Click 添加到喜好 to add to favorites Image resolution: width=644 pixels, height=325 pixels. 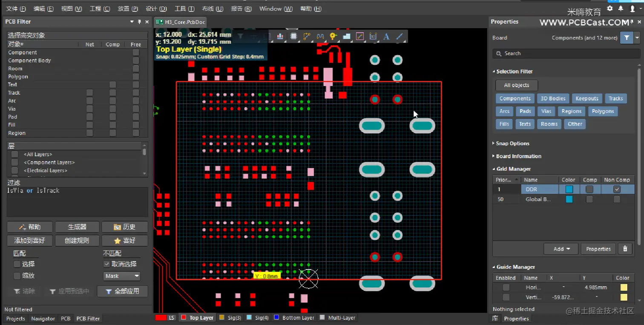point(30,241)
